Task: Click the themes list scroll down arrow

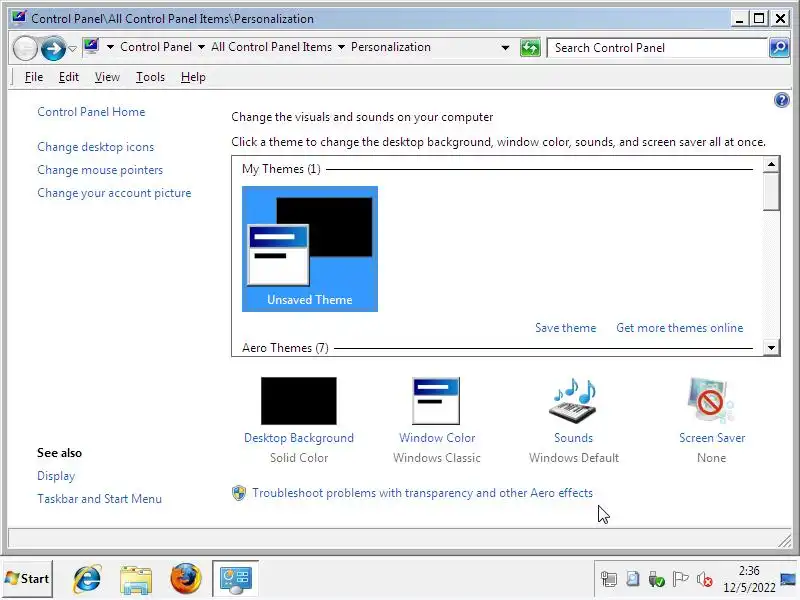Action: click(771, 347)
